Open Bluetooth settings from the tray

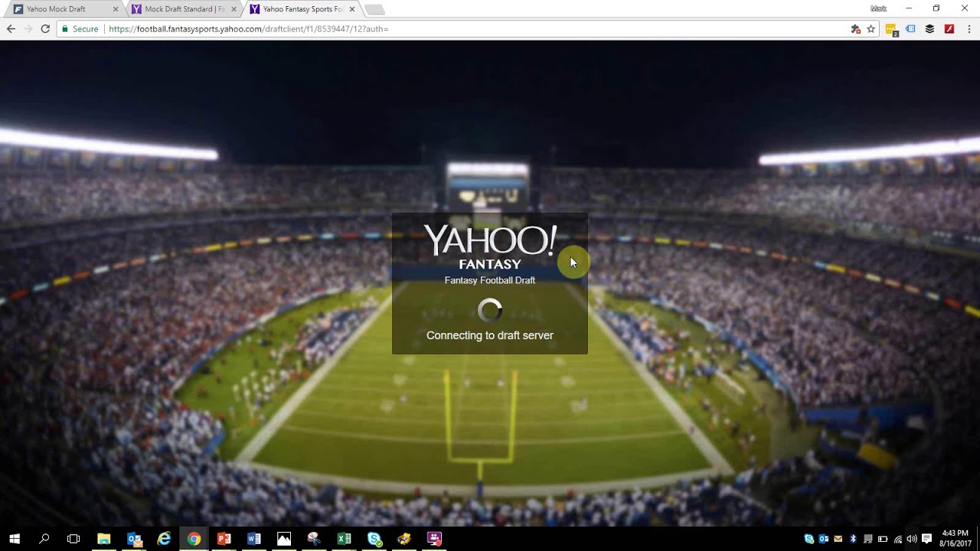(x=853, y=539)
